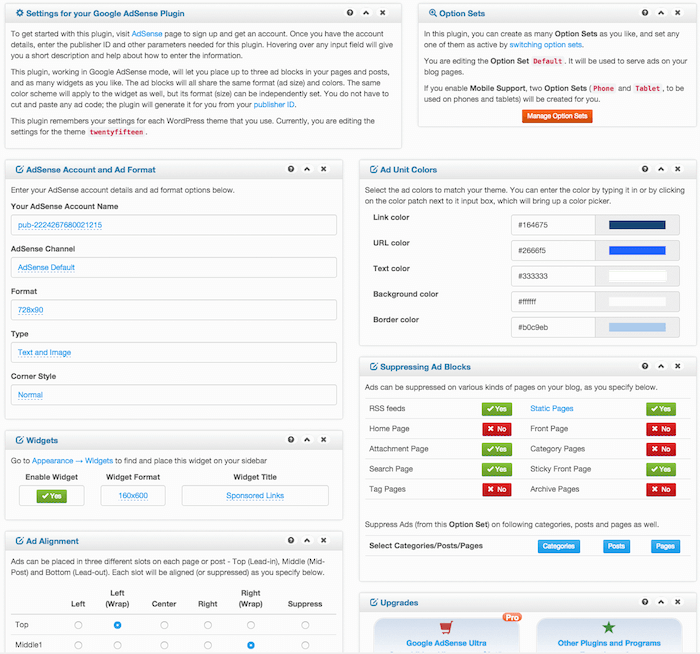The image size is (700, 654).
Task: Collapse AdSense Account and Ad Format panel
Action: [x=307, y=169]
